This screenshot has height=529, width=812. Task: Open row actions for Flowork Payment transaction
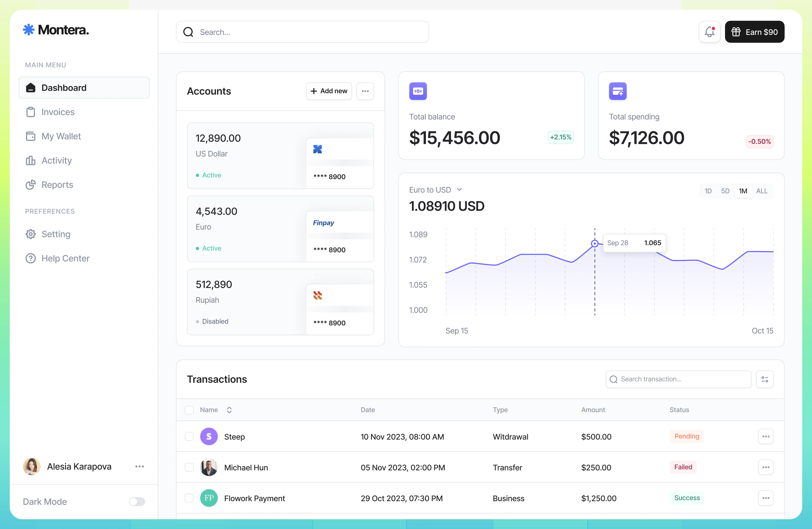coord(766,498)
